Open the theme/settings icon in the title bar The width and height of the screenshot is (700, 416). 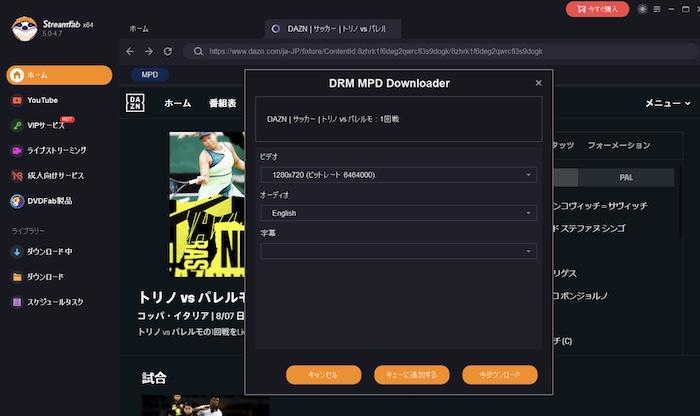[x=642, y=9]
